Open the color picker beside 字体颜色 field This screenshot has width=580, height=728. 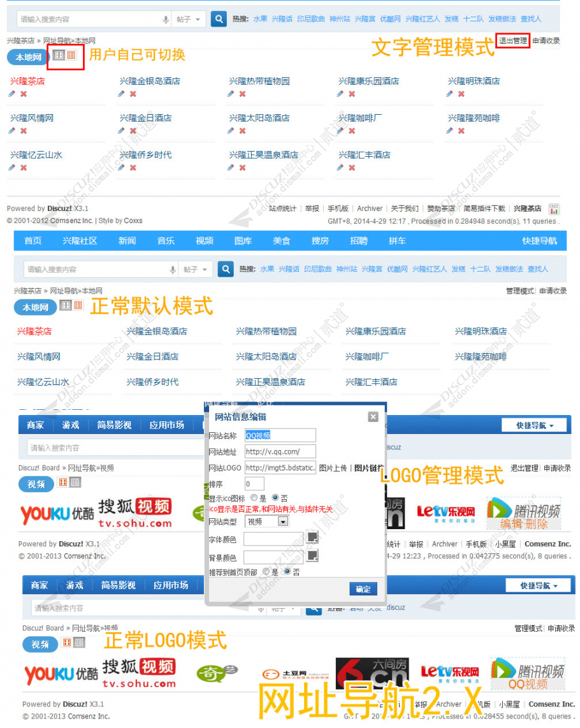[312, 537]
